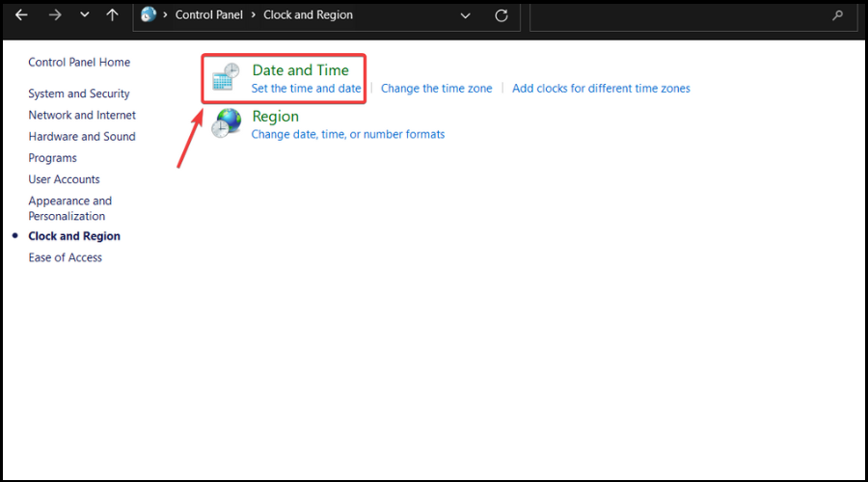Click the forward arrow navigation icon
The height and width of the screenshot is (482, 868).
click(x=55, y=14)
